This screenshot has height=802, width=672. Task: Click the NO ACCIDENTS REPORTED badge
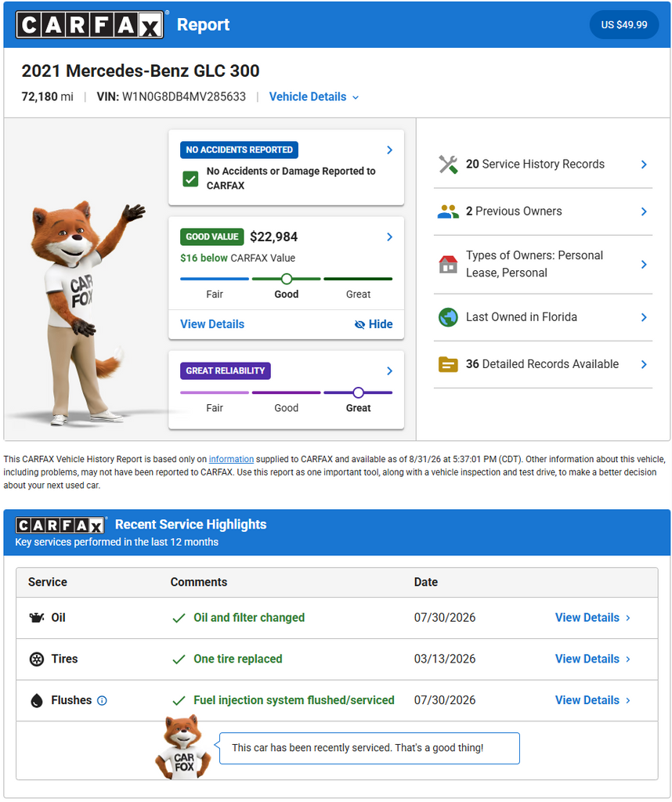tap(240, 150)
